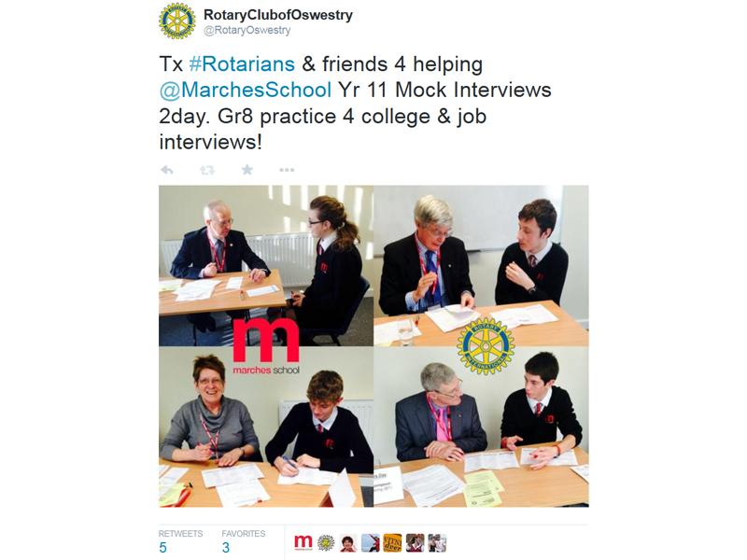Click the orange 'deer' retweeter avatar

click(x=392, y=542)
